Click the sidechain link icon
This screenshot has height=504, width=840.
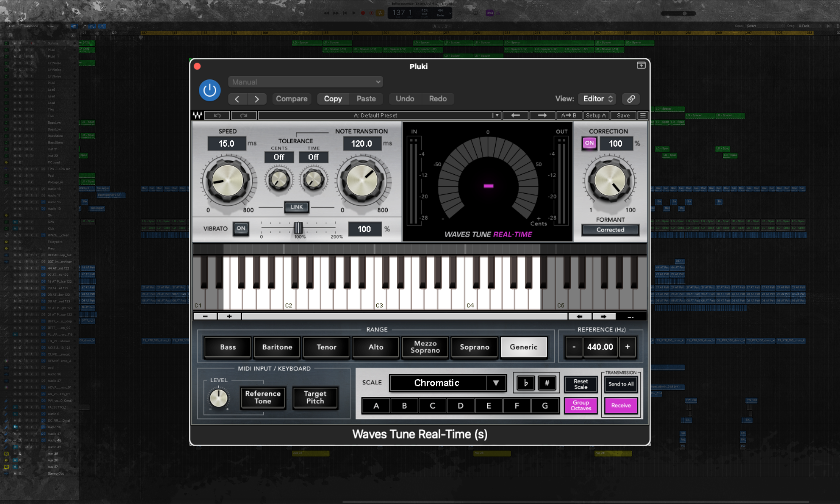click(631, 99)
